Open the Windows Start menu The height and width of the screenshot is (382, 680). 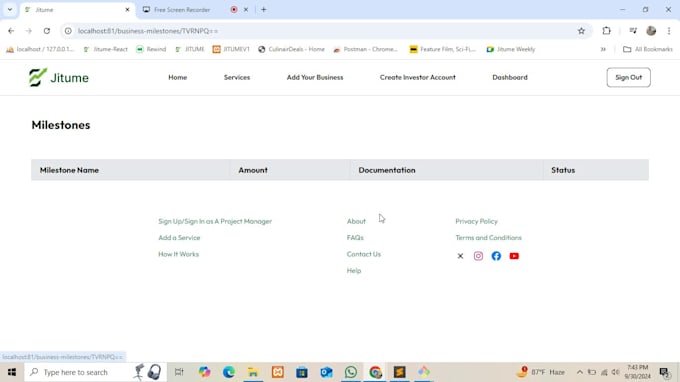pos(12,372)
